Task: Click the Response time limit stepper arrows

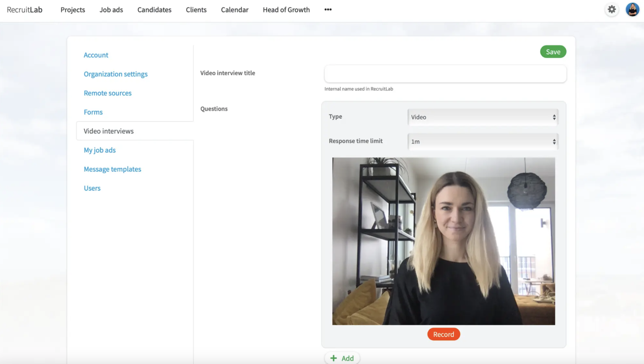Action: pyautogui.click(x=554, y=141)
